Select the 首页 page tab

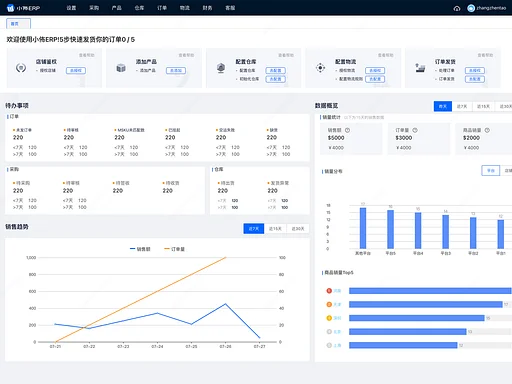point(18,24)
